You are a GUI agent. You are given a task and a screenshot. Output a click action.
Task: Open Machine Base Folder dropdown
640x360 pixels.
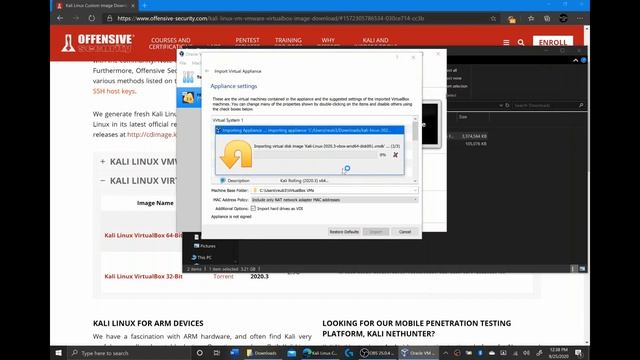point(334,190)
